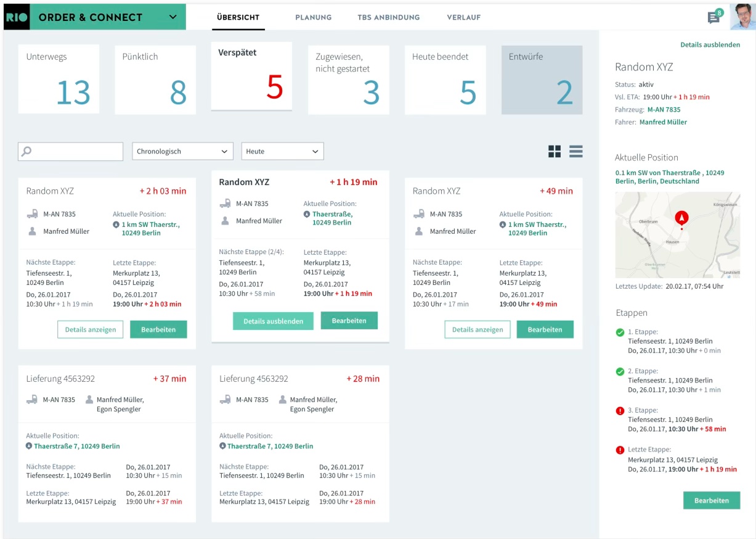
Task: Click the green check icon for 2. Etappe
Action: [x=620, y=372]
